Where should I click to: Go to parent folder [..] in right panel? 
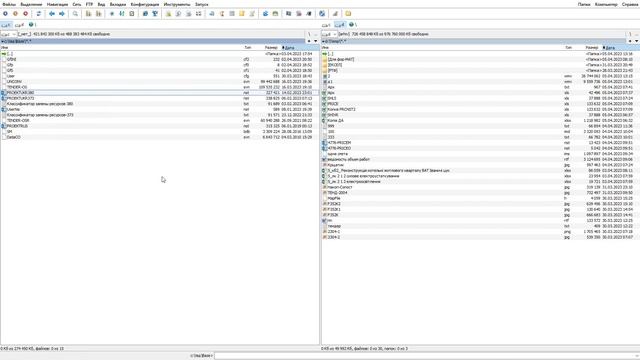tap(480, 53)
